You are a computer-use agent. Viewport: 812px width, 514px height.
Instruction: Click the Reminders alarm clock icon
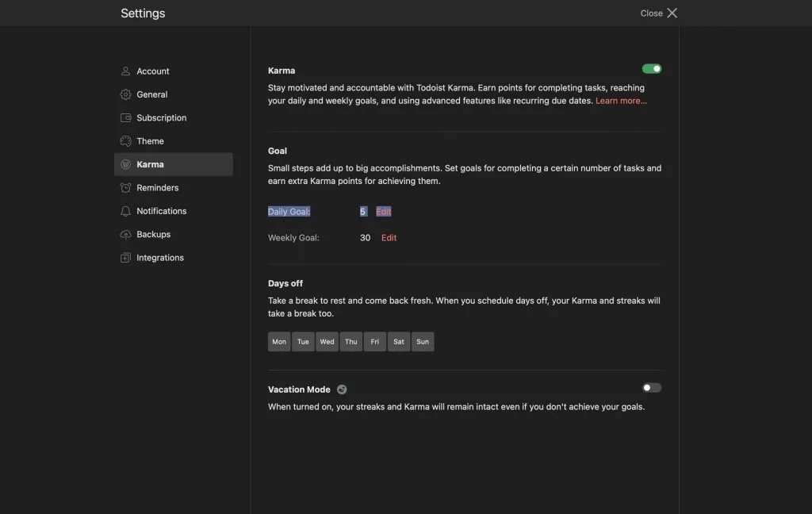[x=125, y=187]
